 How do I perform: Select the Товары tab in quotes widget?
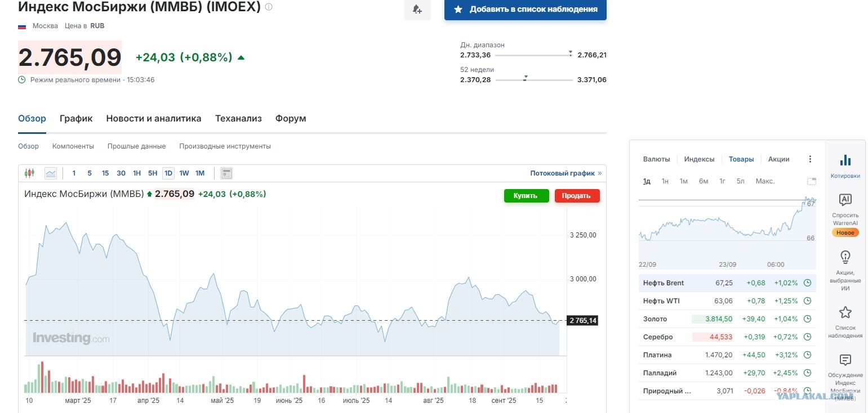pos(741,159)
